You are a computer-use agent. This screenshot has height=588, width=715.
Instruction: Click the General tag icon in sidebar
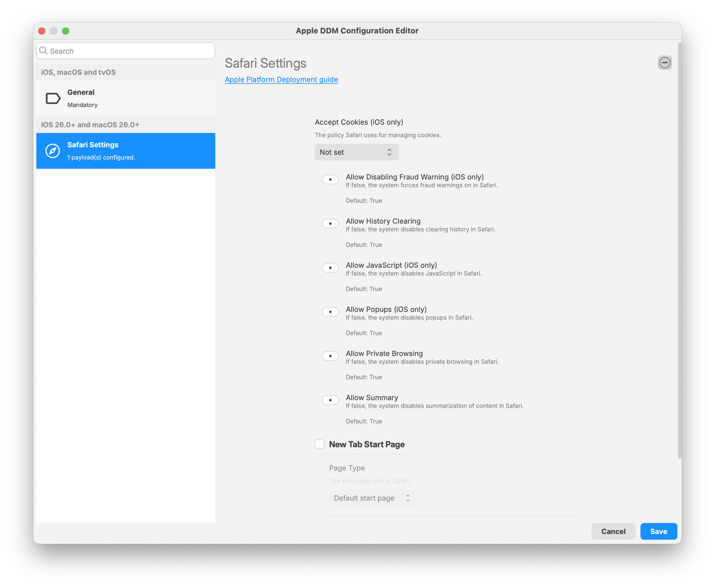click(x=53, y=98)
